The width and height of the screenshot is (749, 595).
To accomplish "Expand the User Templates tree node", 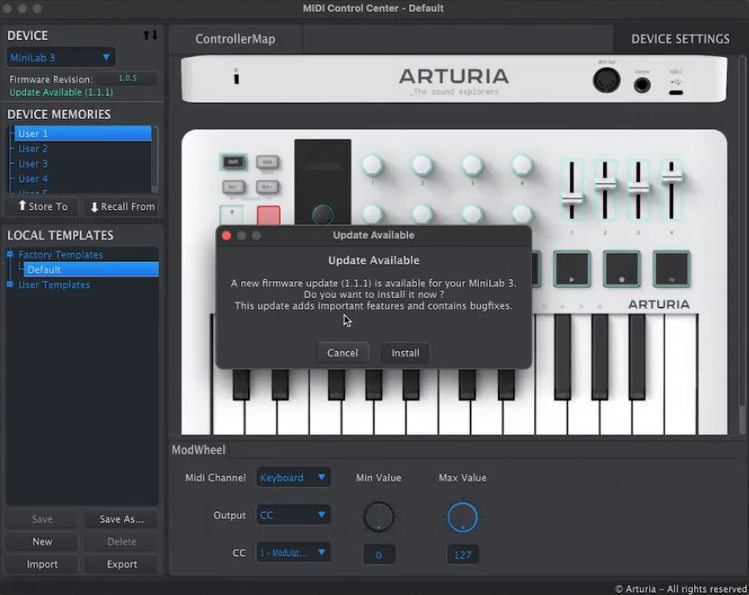I will (11, 285).
